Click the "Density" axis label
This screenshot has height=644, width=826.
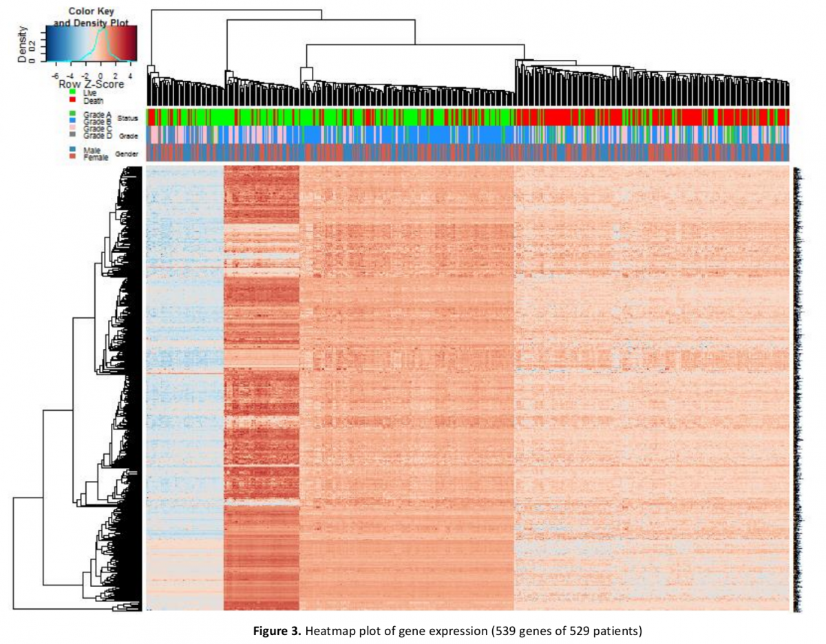pos(23,44)
